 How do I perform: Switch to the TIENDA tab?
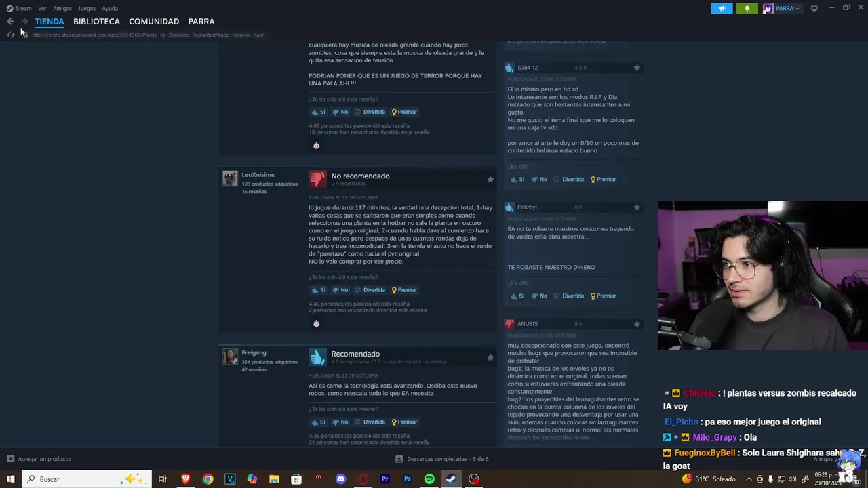[50, 22]
